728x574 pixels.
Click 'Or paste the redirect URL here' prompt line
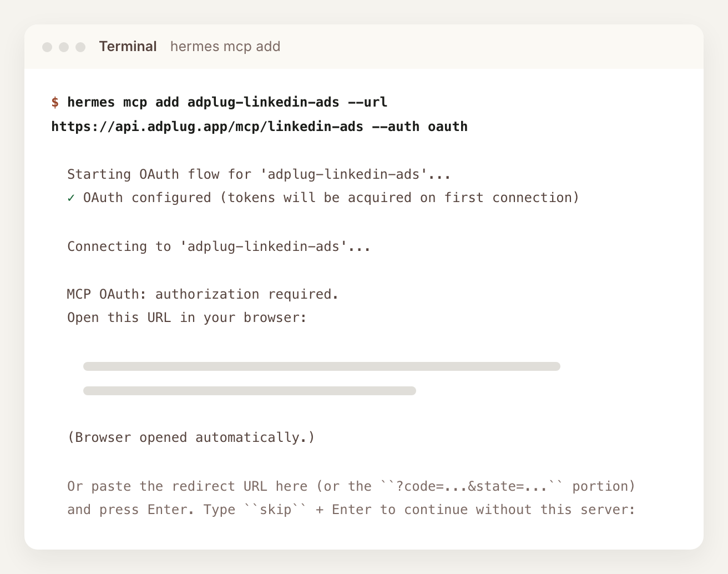[351, 486]
